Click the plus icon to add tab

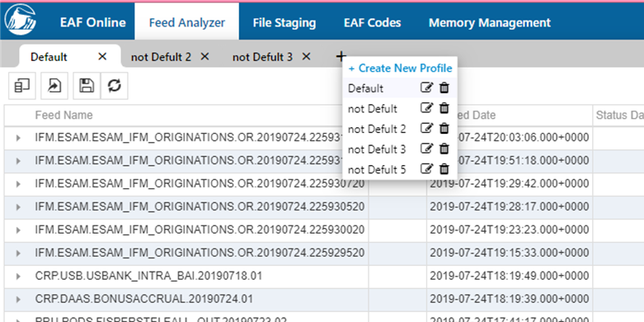341,56
